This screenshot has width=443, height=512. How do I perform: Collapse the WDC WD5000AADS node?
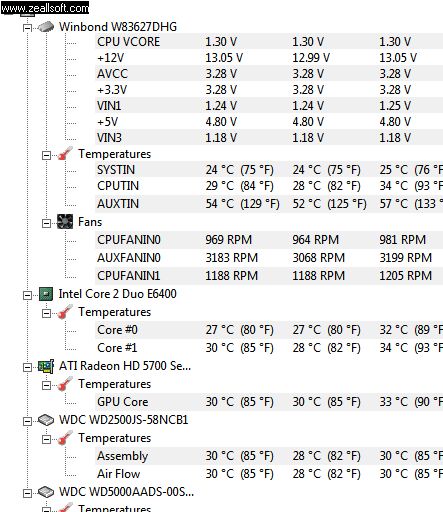coord(27,493)
